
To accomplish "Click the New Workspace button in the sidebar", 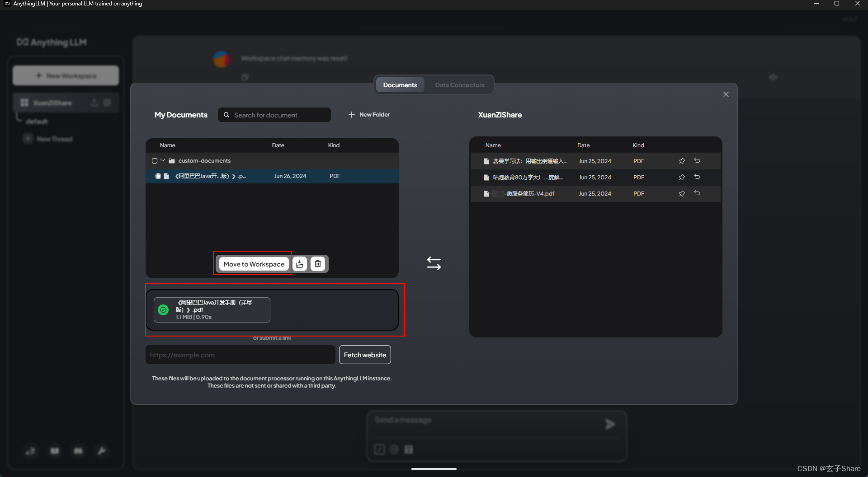I will coord(66,75).
